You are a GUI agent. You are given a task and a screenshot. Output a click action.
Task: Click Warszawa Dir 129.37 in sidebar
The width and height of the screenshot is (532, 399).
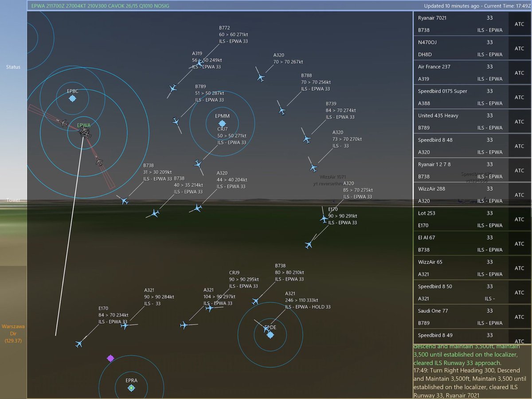(x=13, y=332)
